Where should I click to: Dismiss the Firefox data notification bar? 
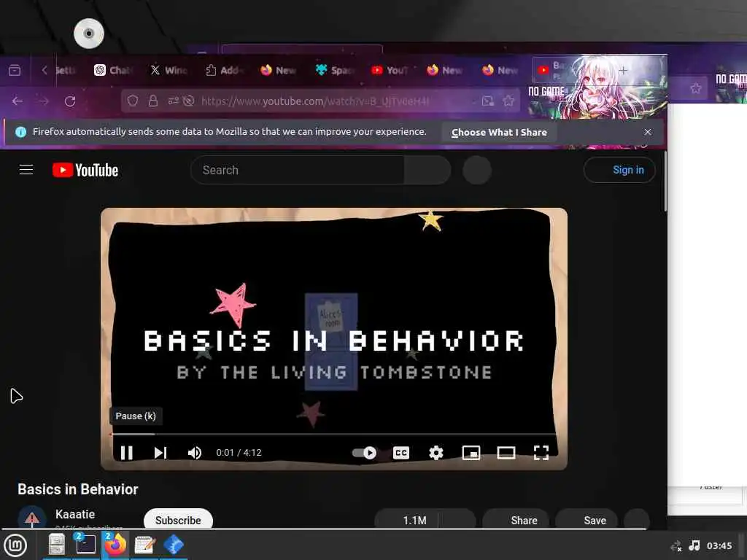pos(648,132)
